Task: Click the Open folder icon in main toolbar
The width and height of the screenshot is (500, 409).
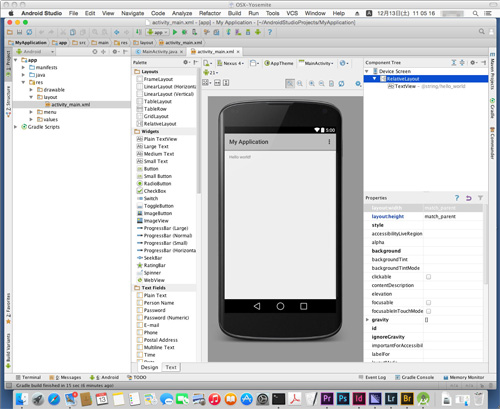Action: tap(10, 32)
